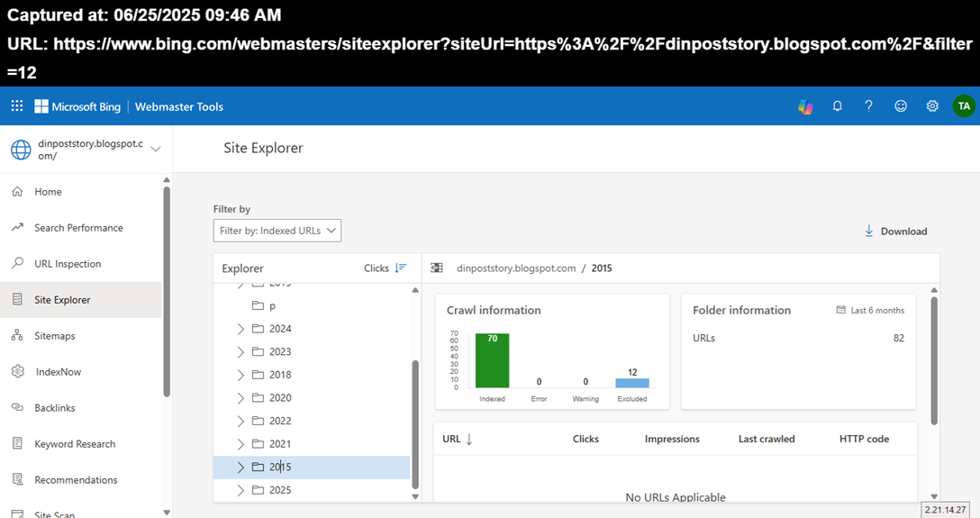Viewport: 980px width, 518px height.
Task: Click the Explorer tree scrollbar thumb
Action: click(x=415, y=424)
